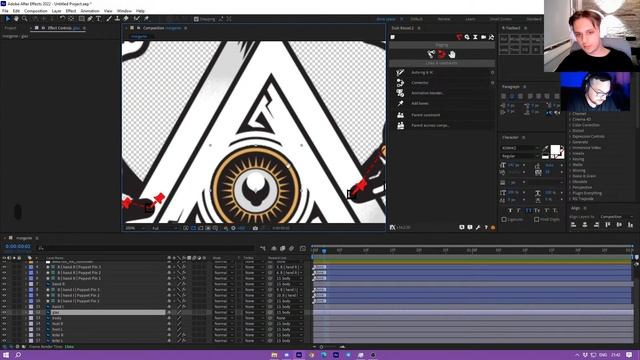The image size is (640, 360).
Task: Open the Full resolution dropdown
Action: tap(164, 228)
